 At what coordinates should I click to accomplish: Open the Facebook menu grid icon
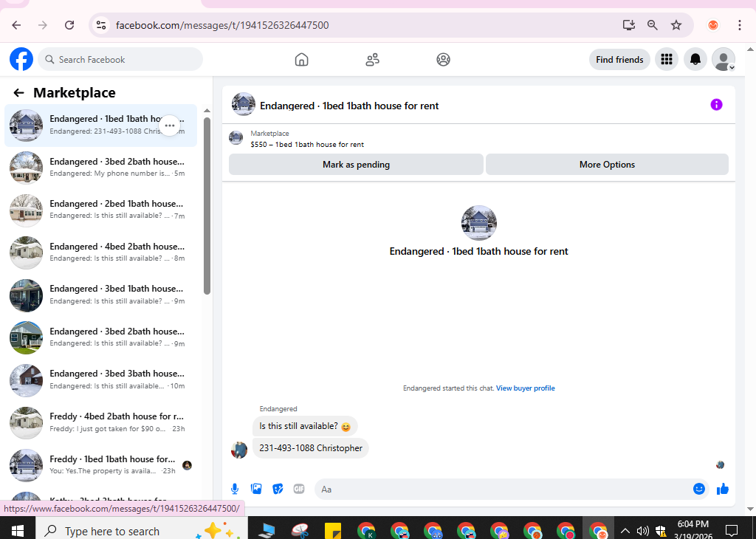click(667, 59)
